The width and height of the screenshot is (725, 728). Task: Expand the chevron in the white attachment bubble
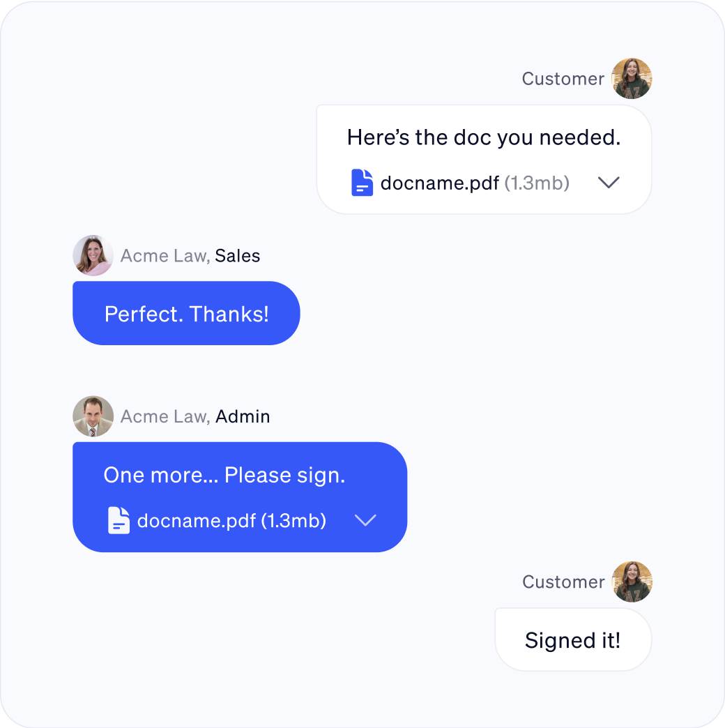pos(609,183)
